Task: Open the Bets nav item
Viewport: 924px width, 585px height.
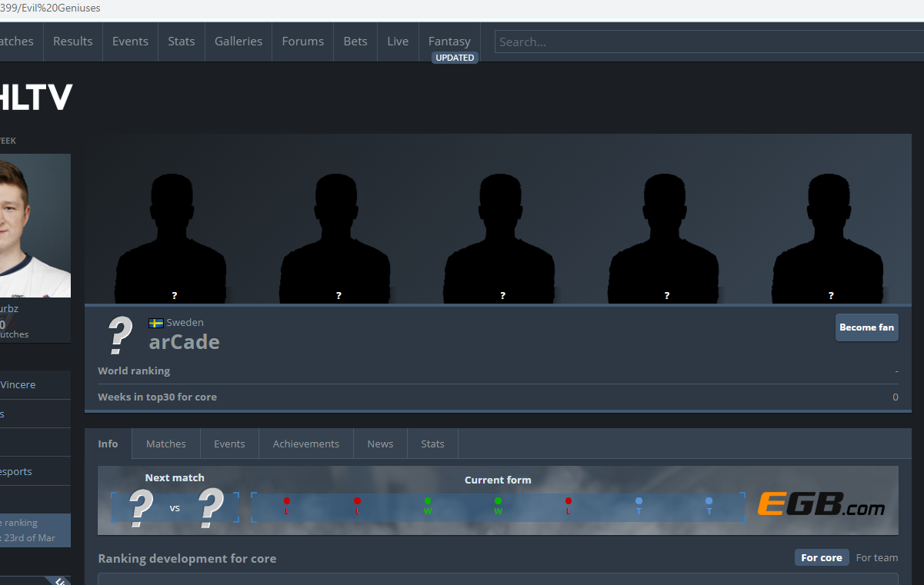Action: coord(355,42)
